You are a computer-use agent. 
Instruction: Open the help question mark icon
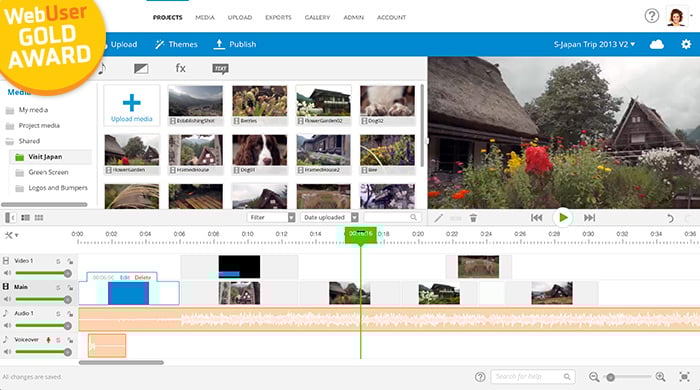pyautogui.click(x=652, y=16)
